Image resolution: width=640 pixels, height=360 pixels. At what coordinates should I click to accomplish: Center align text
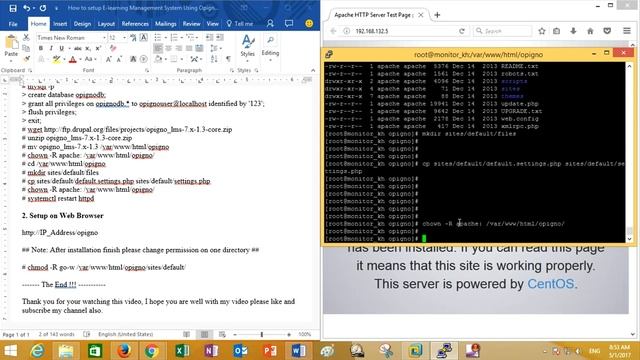pos(168,49)
